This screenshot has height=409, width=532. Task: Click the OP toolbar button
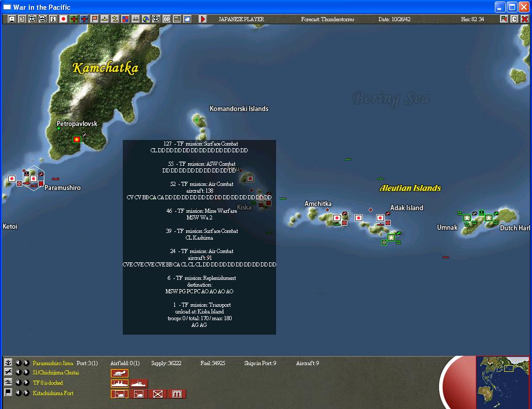pos(167,19)
